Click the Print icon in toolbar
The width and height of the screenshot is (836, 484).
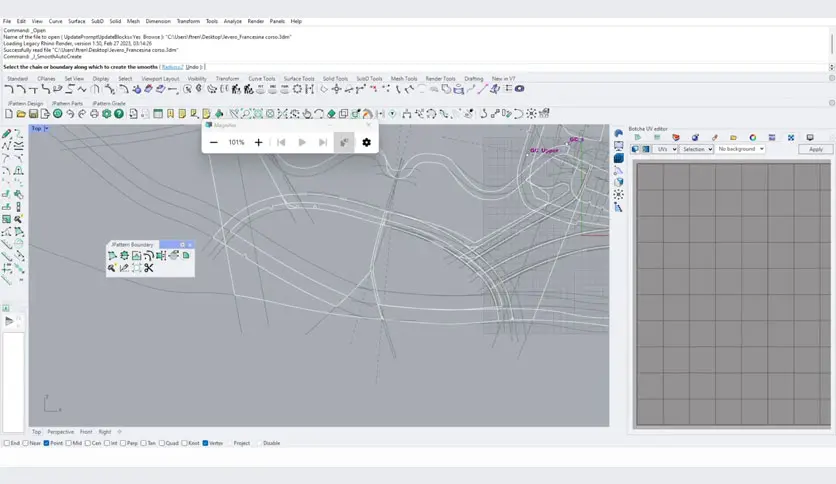point(94,114)
